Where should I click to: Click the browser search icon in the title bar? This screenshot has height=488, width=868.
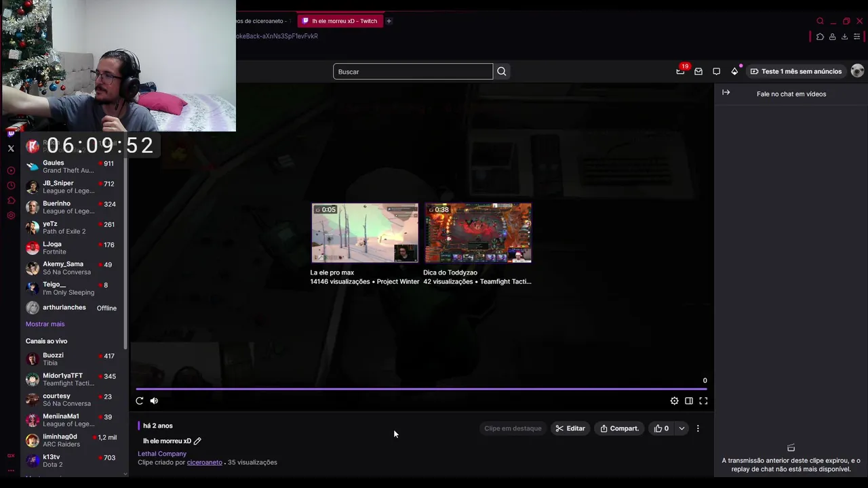pos(820,21)
